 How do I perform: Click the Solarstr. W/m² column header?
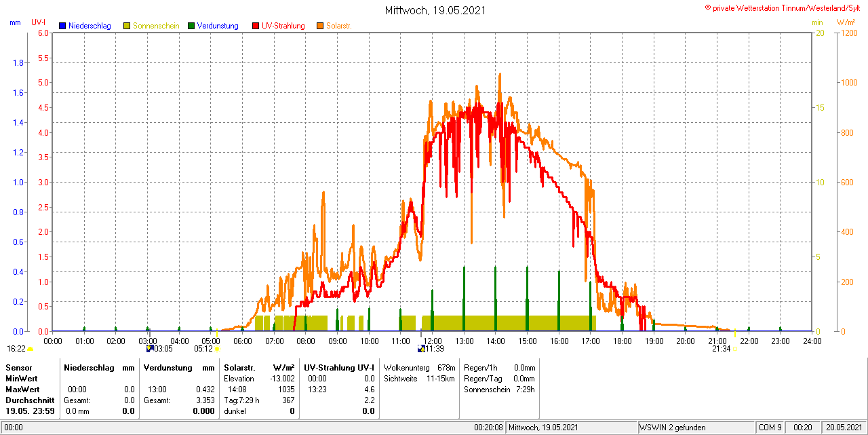click(x=259, y=367)
